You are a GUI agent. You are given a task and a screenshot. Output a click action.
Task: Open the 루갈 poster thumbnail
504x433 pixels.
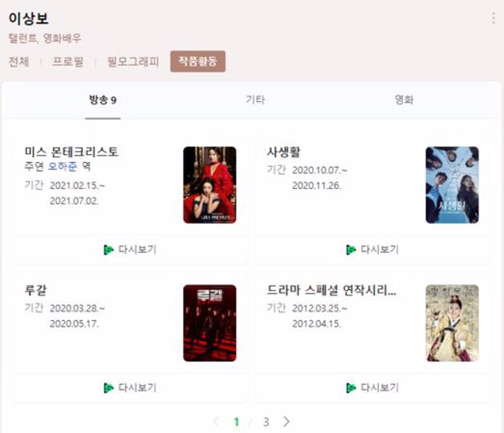(x=210, y=323)
